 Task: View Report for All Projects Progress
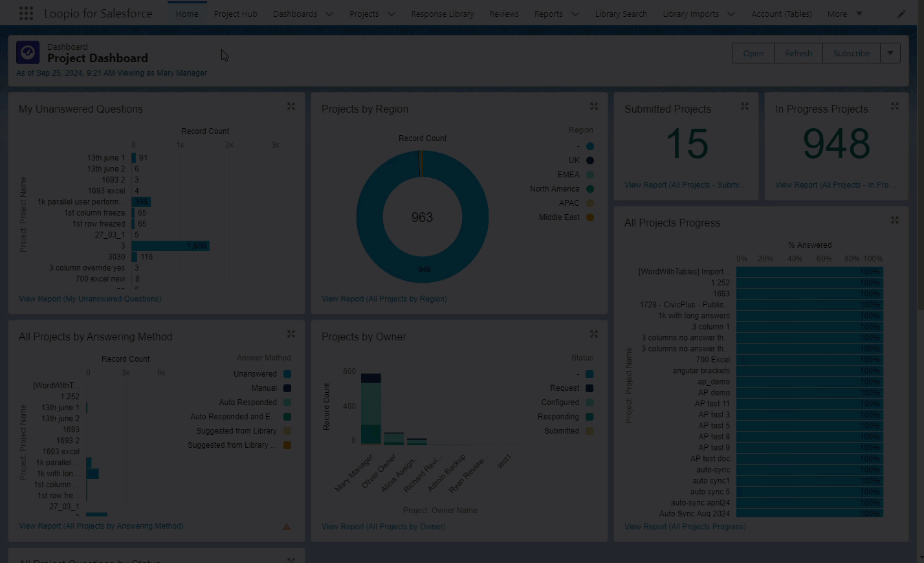coord(685,527)
